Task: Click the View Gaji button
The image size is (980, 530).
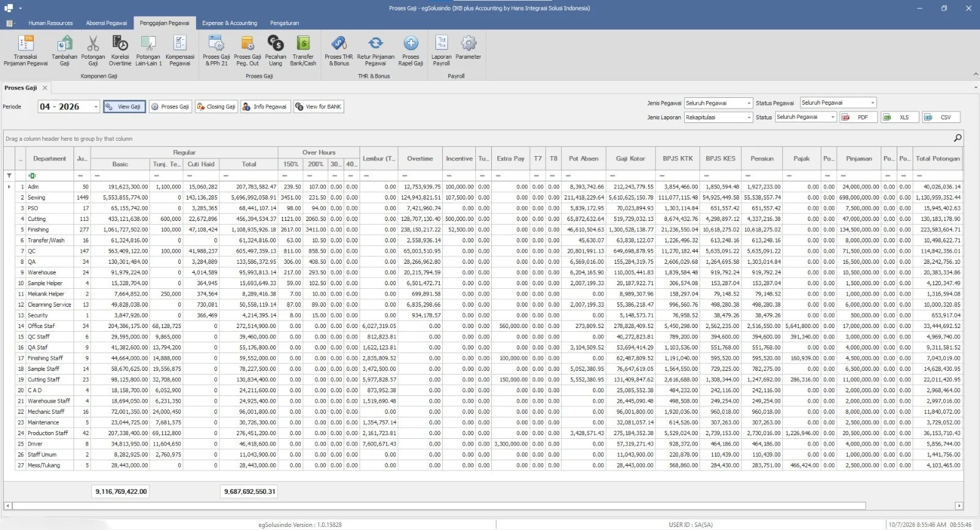Action: pyautogui.click(x=124, y=106)
